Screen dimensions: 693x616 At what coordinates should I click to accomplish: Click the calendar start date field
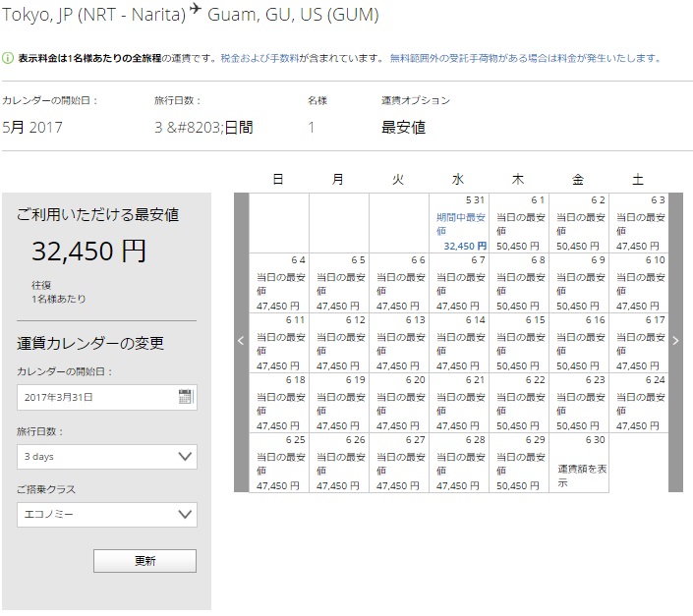point(95,397)
